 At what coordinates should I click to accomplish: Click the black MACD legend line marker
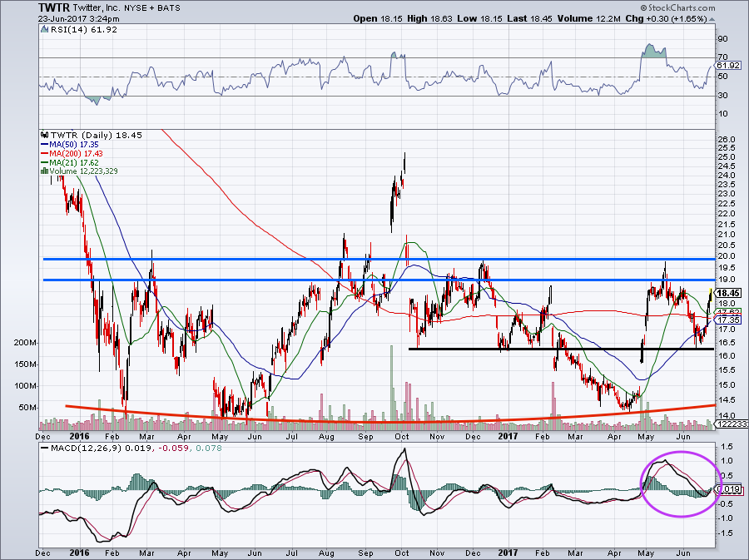(45, 448)
